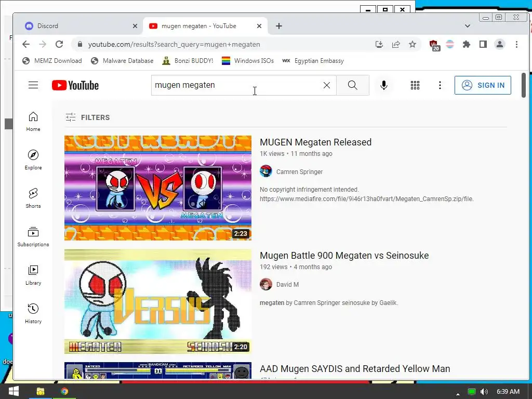
Task: Open Library in sidebar
Action: [33, 275]
